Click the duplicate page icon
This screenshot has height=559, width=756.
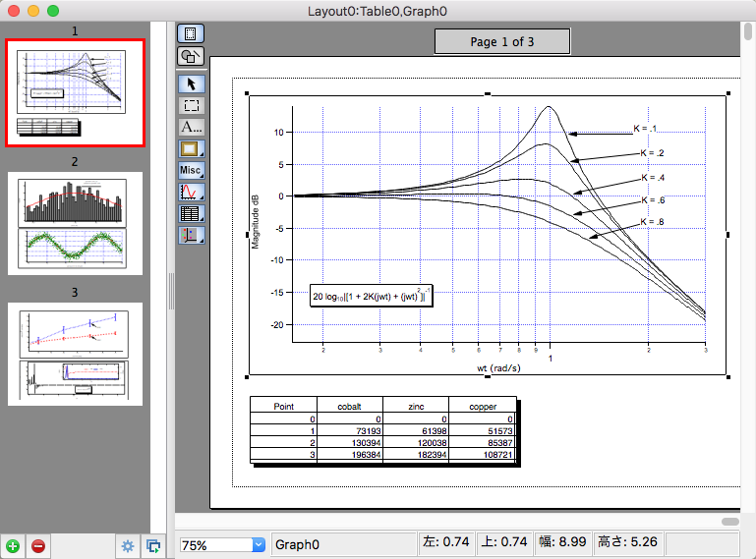[x=153, y=546]
